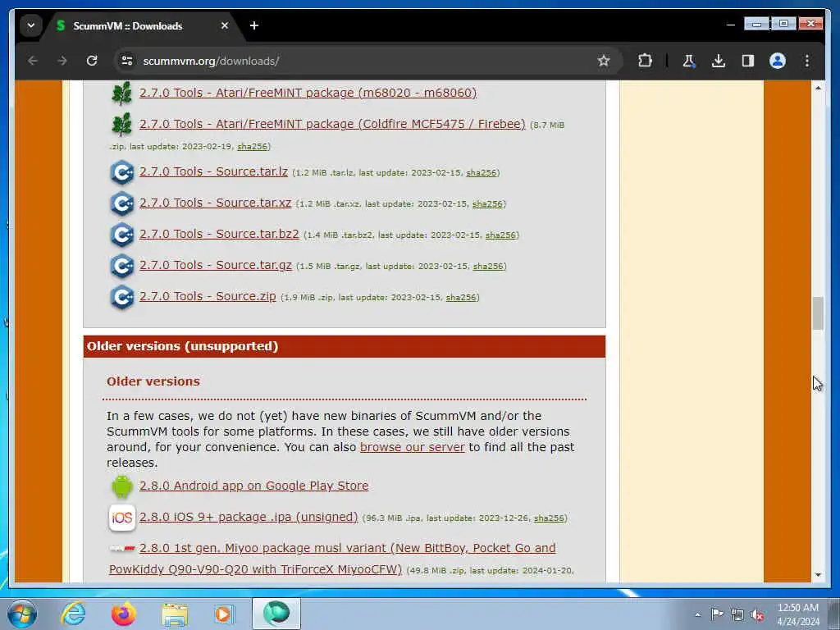Open the Windows Start menu
Viewport: 840px width, 630px height.
pyautogui.click(x=22, y=614)
